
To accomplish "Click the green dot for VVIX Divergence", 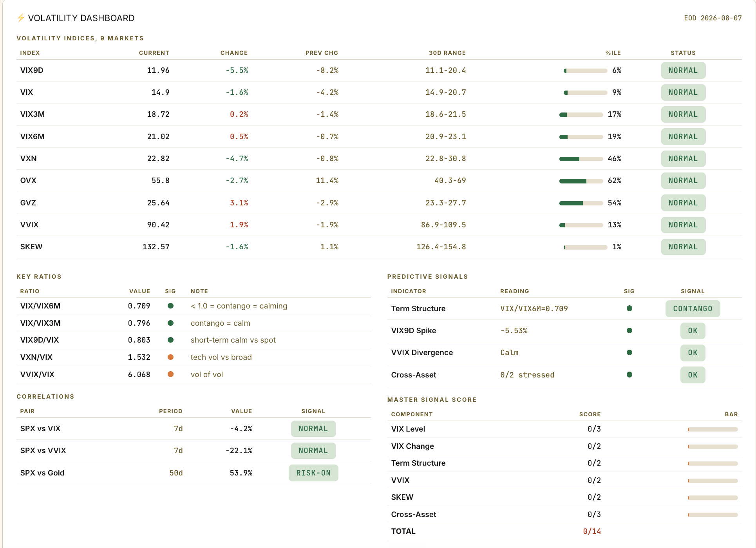I will (629, 352).
